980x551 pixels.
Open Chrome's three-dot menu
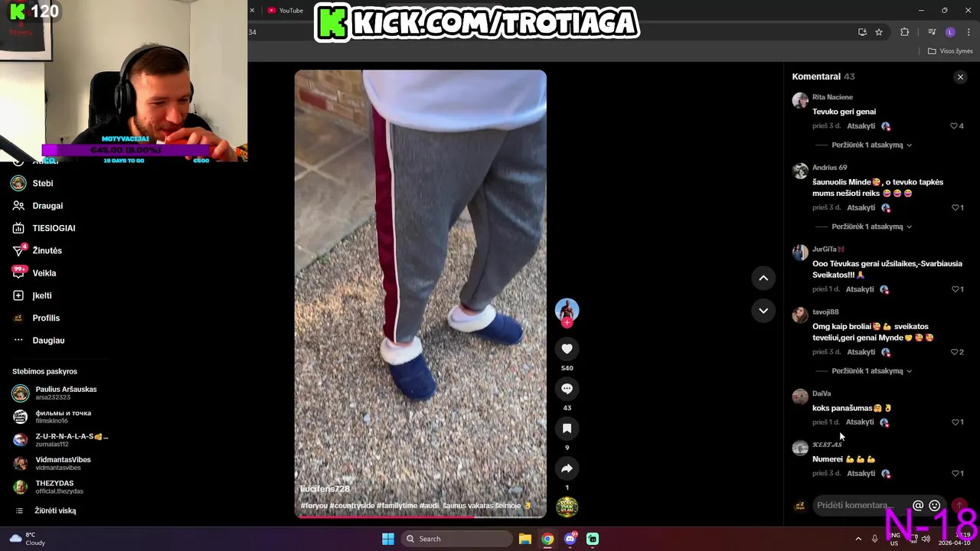pyautogui.click(x=969, y=32)
